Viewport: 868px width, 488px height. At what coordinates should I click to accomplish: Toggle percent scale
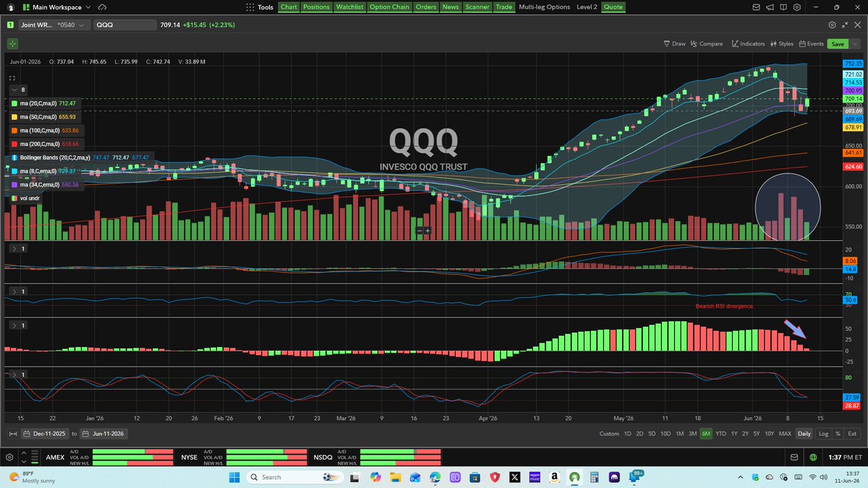pyautogui.click(x=838, y=434)
